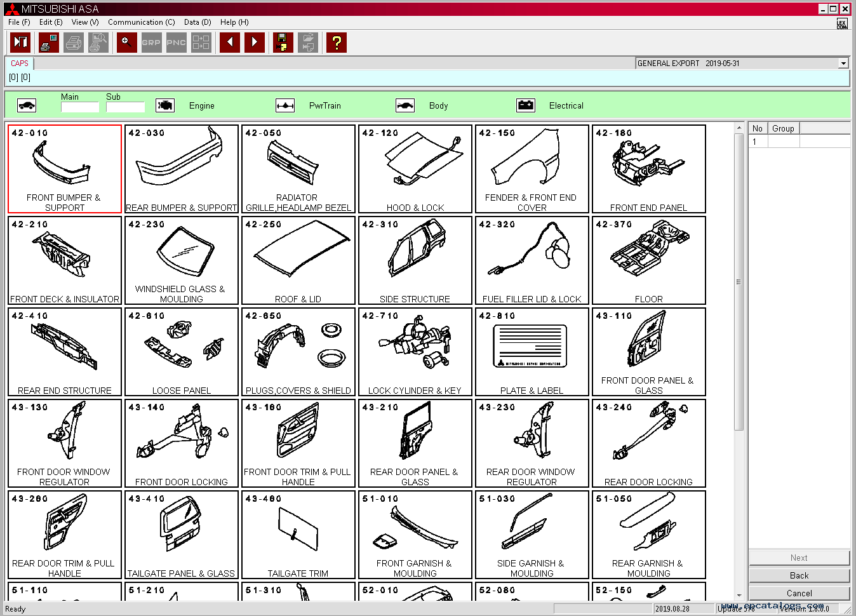Image resolution: width=856 pixels, height=616 pixels.
Task: Select the Electrical category icon
Action: [x=526, y=105]
